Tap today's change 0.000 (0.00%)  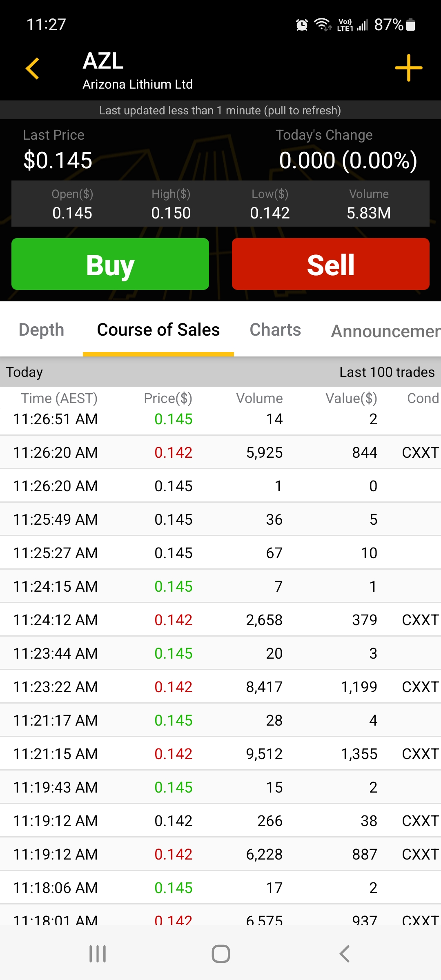[348, 160]
